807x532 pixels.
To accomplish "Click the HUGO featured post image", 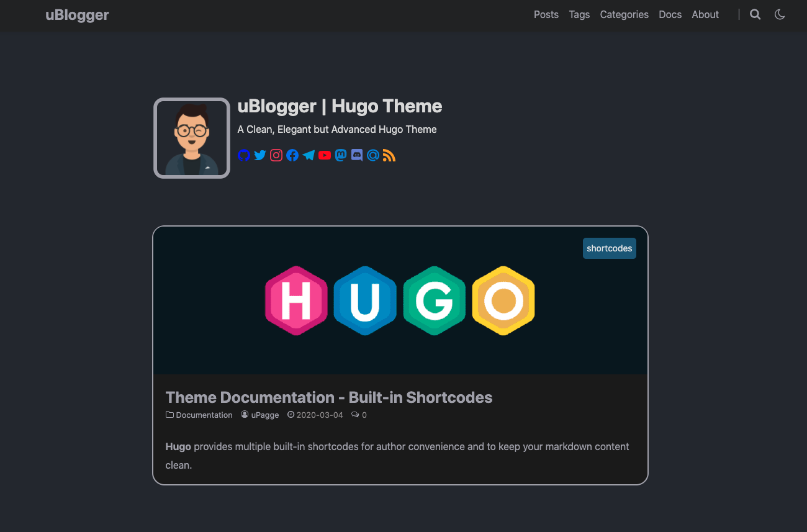I will point(400,300).
